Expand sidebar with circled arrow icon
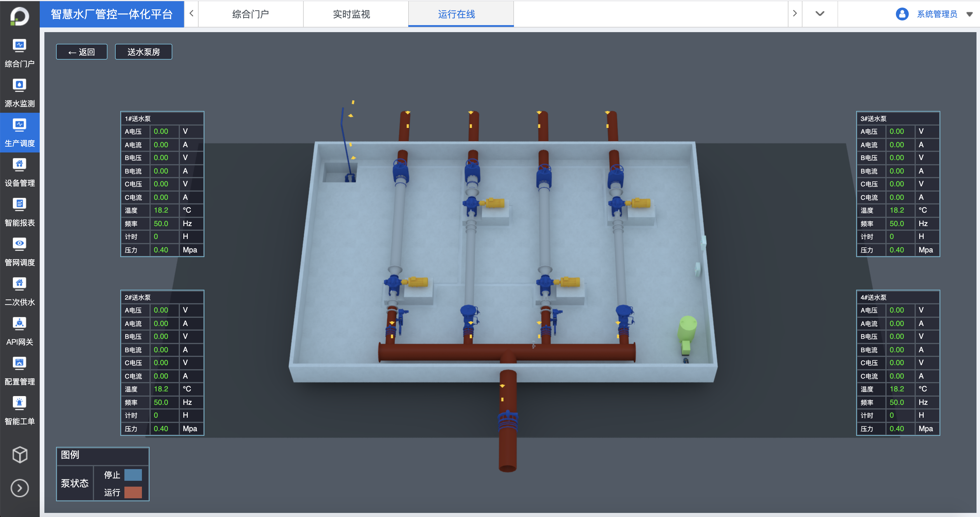Viewport: 980px width, 517px height. click(x=20, y=488)
